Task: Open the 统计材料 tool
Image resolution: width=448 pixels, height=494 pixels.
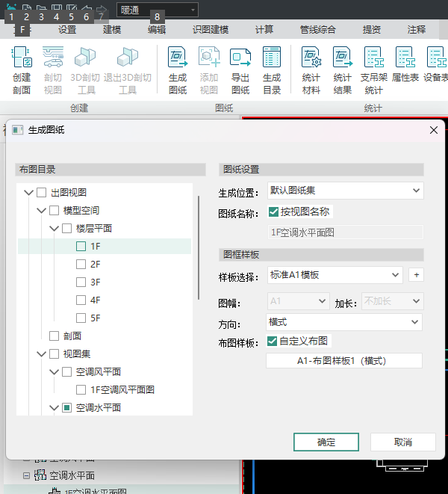Action: point(311,57)
